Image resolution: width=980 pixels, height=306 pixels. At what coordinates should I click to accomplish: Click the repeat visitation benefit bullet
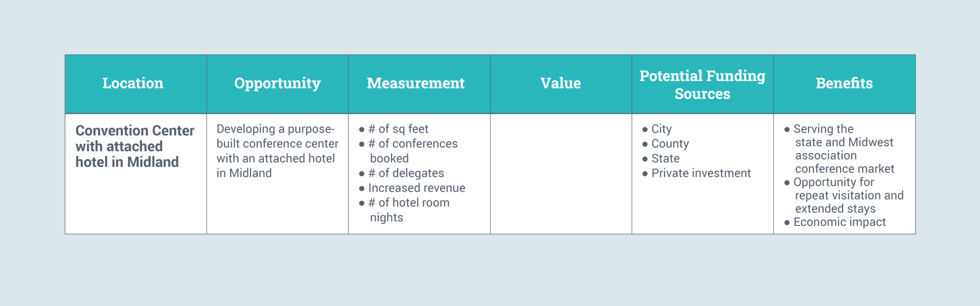click(x=848, y=195)
